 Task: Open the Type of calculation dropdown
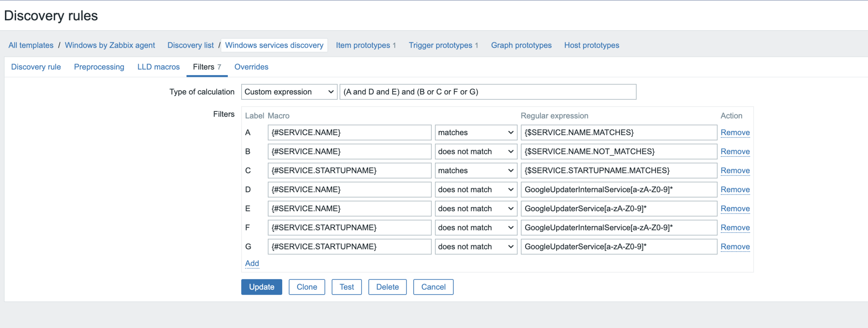pyautogui.click(x=289, y=92)
